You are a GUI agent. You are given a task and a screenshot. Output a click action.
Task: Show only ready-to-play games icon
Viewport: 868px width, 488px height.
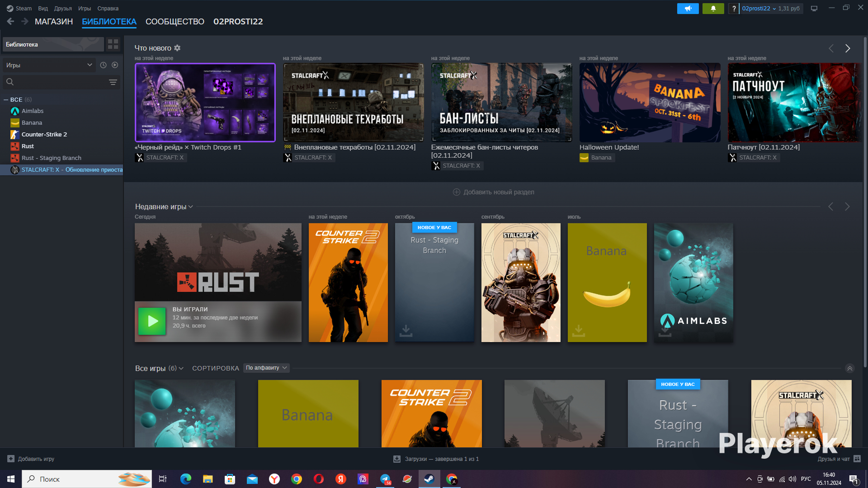click(x=115, y=65)
